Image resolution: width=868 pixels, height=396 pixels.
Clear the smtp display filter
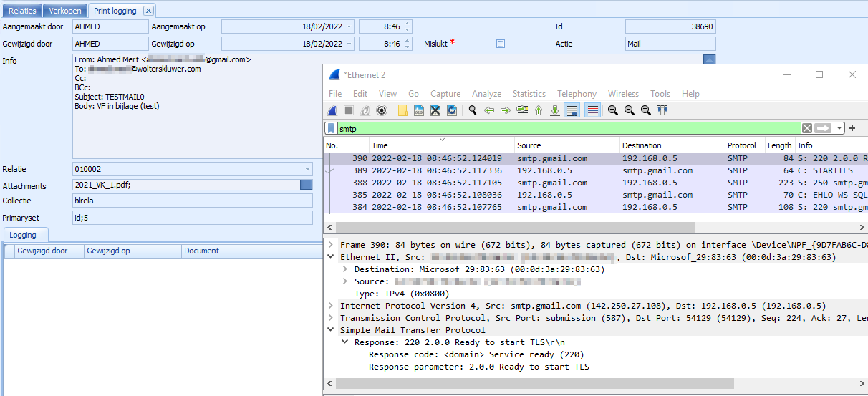807,128
